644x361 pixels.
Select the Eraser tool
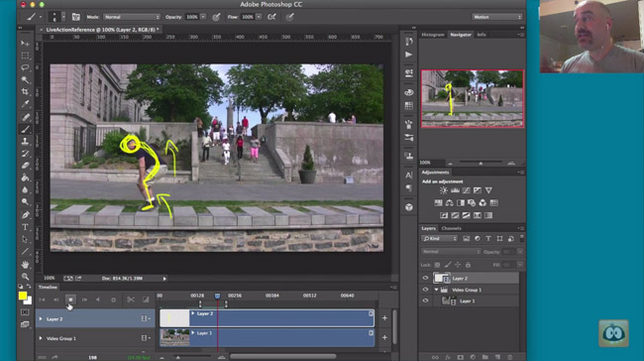[25, 166]
